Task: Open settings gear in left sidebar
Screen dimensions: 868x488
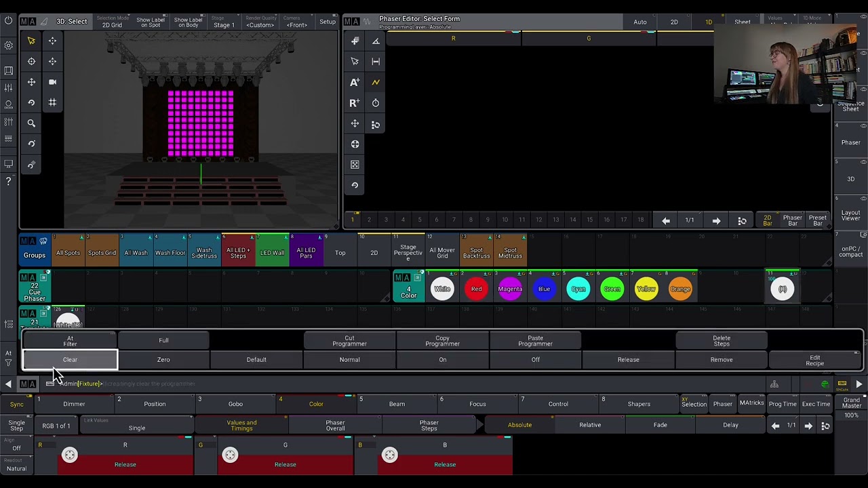Action: (x=8, y=45)
